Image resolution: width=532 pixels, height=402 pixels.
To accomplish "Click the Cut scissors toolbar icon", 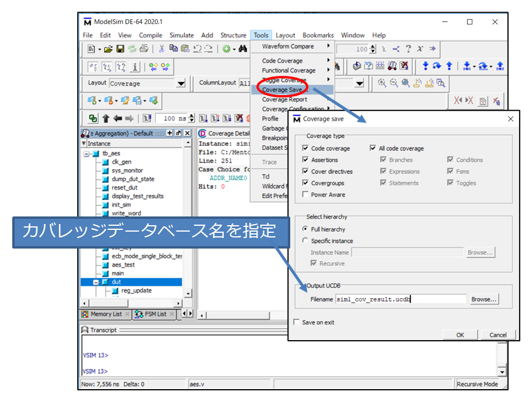I will tap(162, 49).
